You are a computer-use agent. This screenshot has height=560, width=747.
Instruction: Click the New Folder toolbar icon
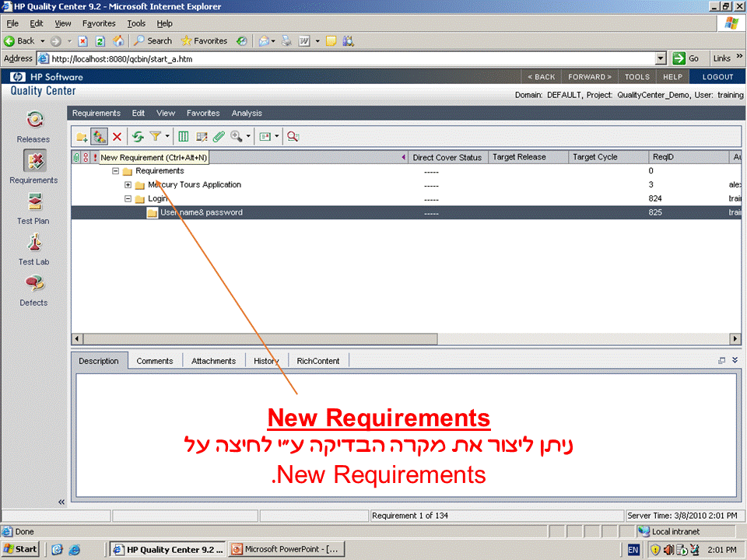coord(82,137)
